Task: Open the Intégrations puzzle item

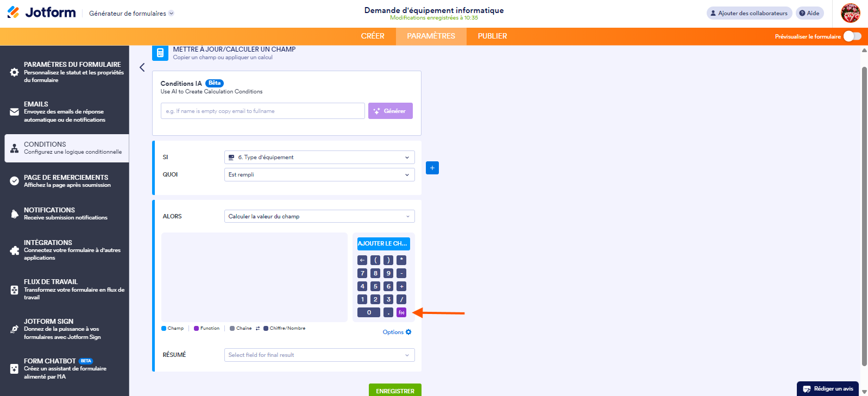Action: coord(67,250)
